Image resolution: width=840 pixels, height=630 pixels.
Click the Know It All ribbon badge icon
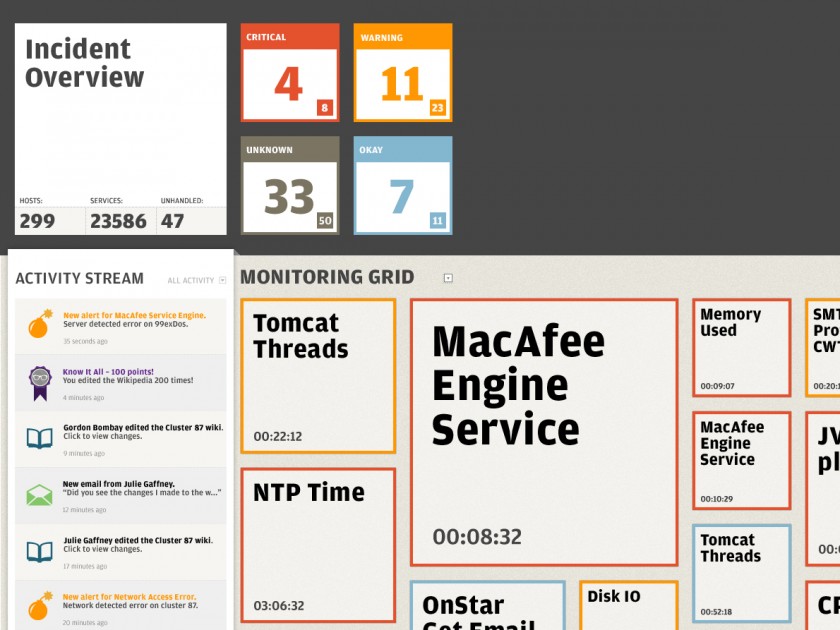tap(40, 383)
